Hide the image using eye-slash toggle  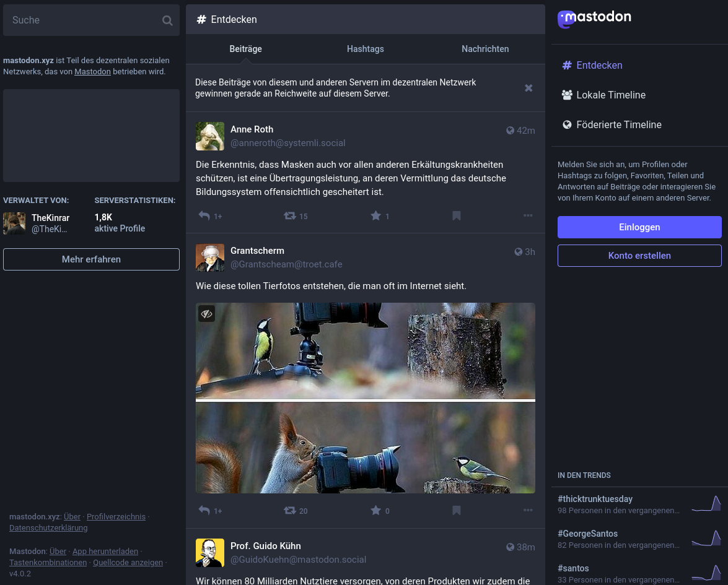pyautogui.click(x=207, y=314)
